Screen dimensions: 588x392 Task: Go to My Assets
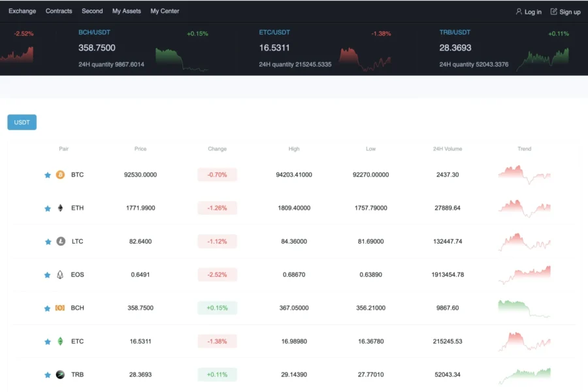tap(126, 11)
